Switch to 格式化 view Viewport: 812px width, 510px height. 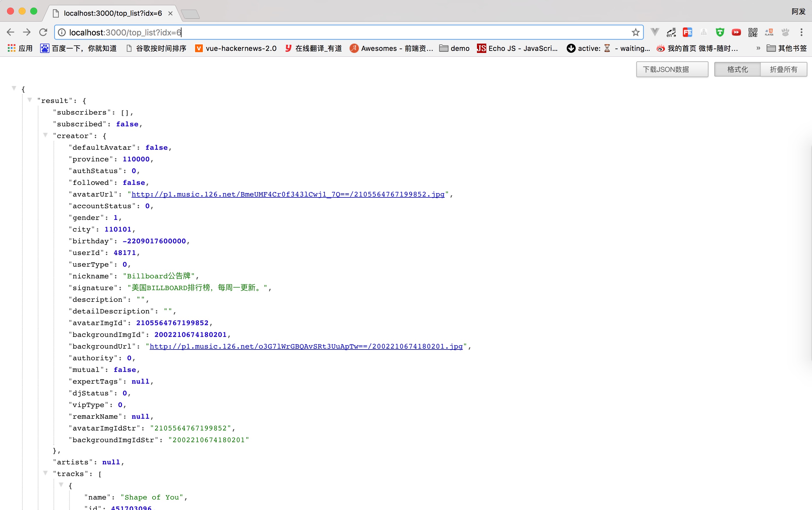point(737,69)
